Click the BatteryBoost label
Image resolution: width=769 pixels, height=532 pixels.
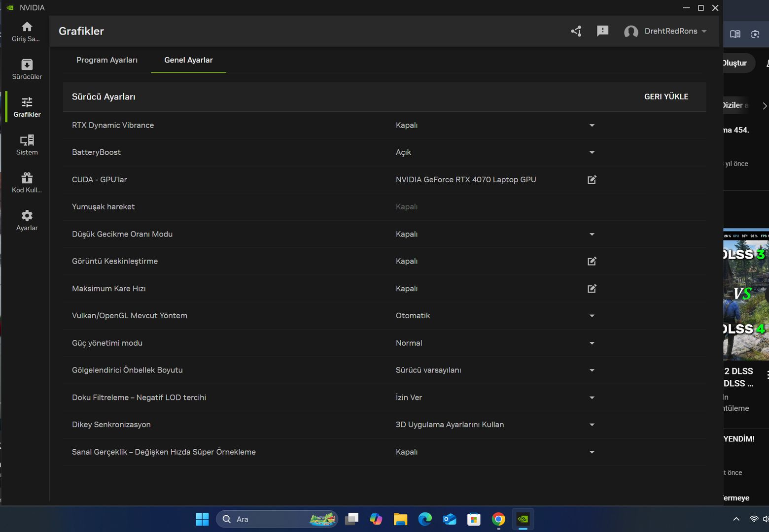point(96,152)
